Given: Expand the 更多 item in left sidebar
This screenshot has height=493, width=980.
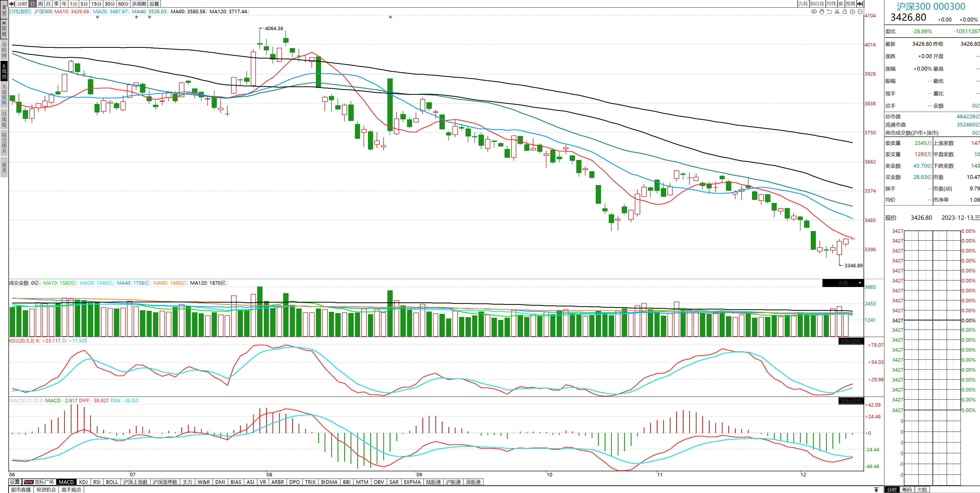Looking at the screenshot, I should click(4, 167).
